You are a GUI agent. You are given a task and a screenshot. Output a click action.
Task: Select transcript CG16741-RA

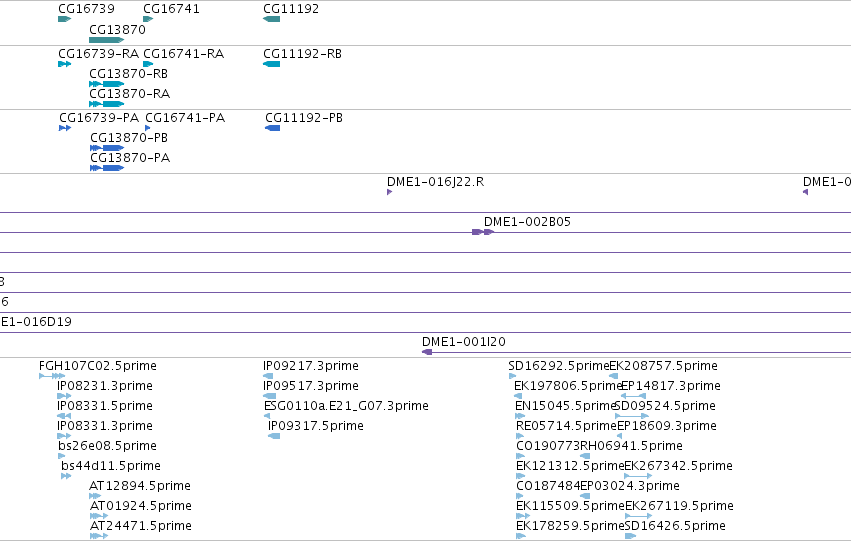coord(183,54)
